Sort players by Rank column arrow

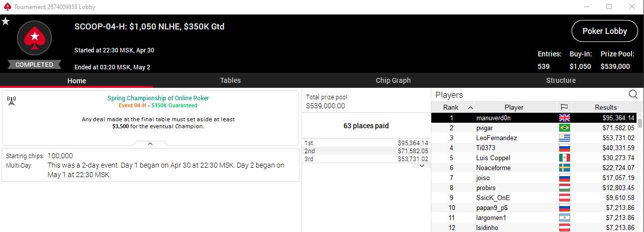coord(470,108)
